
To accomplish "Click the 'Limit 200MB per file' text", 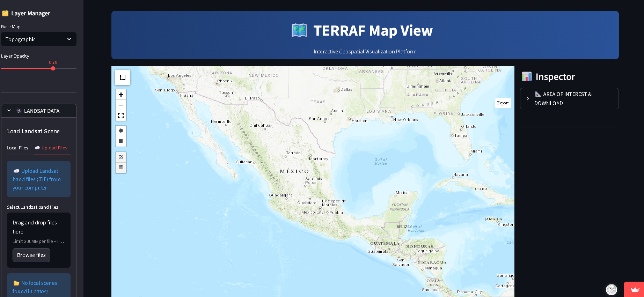I will tap(33, 241).
